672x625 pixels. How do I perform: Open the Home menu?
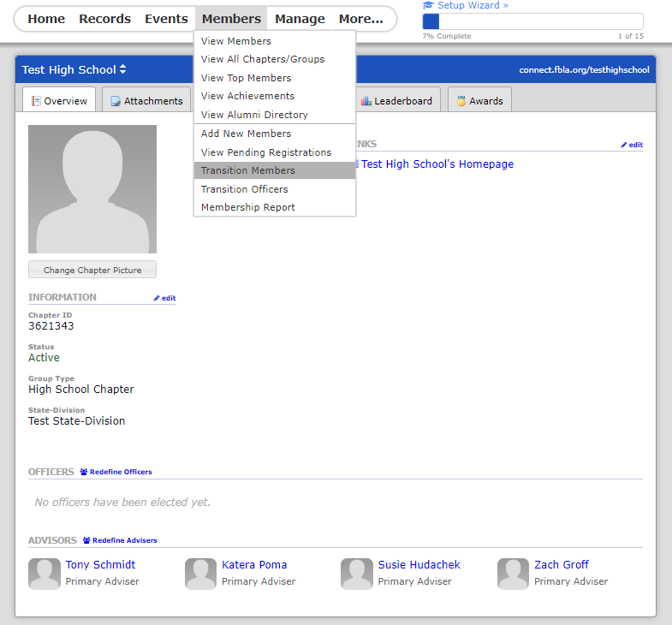click(46, 19)
